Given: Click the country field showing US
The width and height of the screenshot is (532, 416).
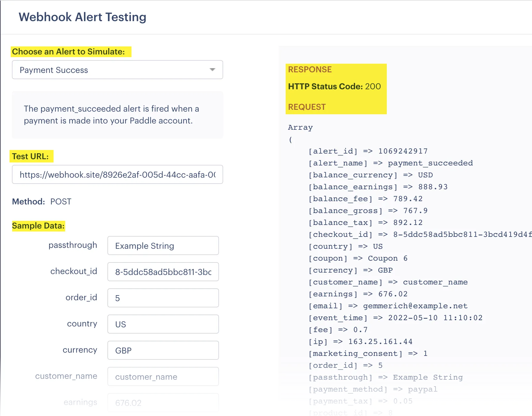Looking at the screenshot, I should tap(163, 324).
